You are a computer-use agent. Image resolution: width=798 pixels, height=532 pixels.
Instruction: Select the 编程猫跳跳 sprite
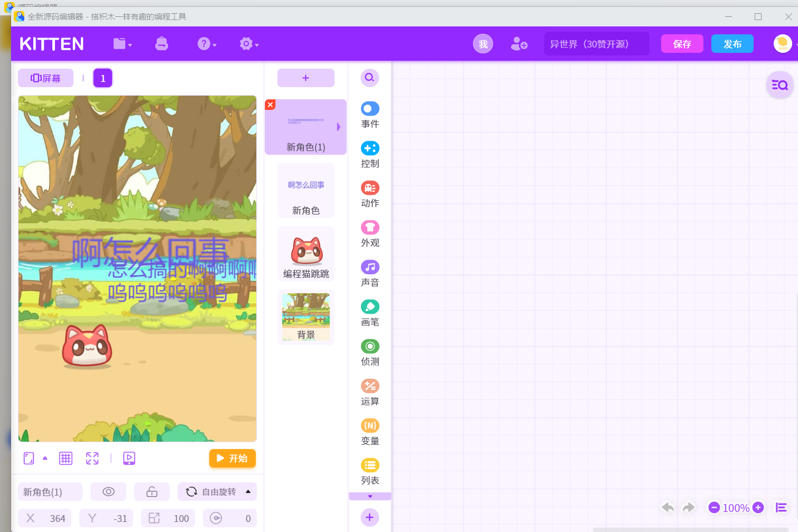click(306, 254)
